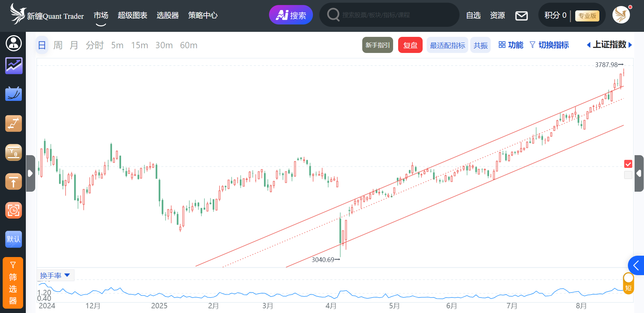Open the 超级图表 menu

[x=132, y=15]
